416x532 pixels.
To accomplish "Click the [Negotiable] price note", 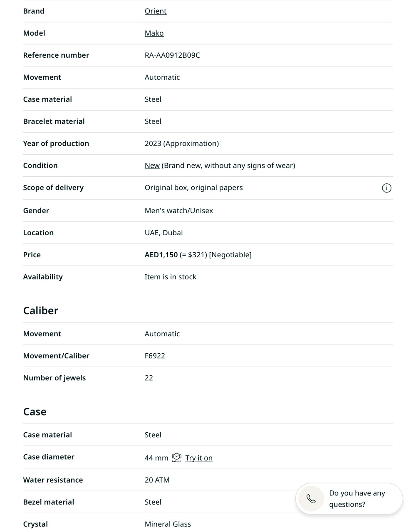I will [230, 255].
